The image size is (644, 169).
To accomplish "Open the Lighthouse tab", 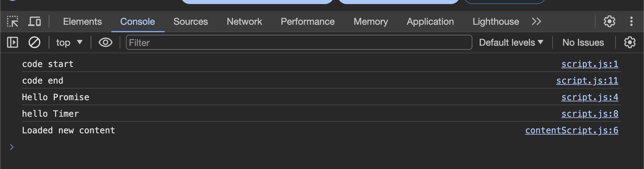I will tap(496, 22).
